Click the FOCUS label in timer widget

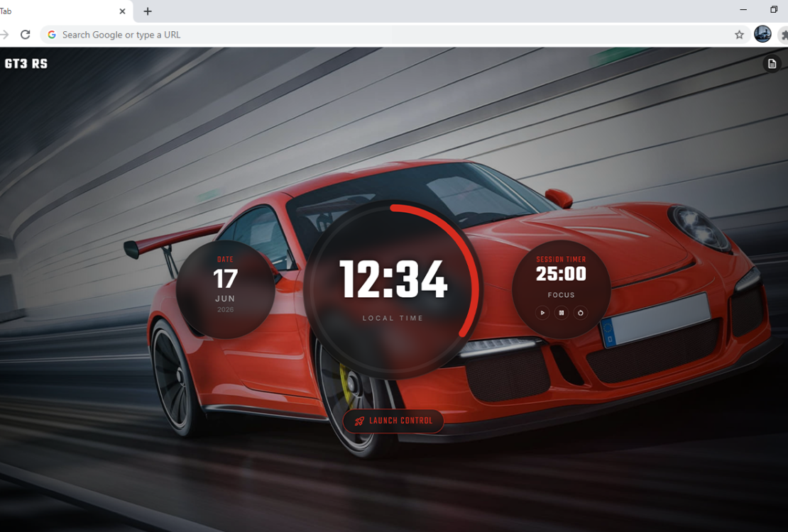click(561, 295)
